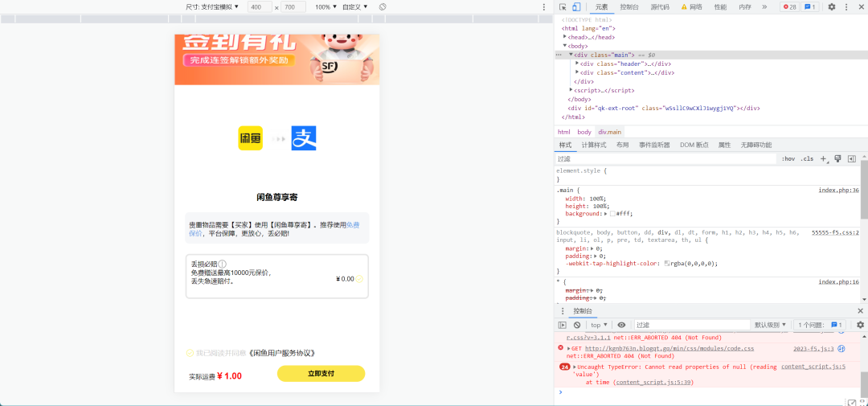
Task: Toggle the device toolbar icon
Action: pyautogui.click(x=576, y=7)
